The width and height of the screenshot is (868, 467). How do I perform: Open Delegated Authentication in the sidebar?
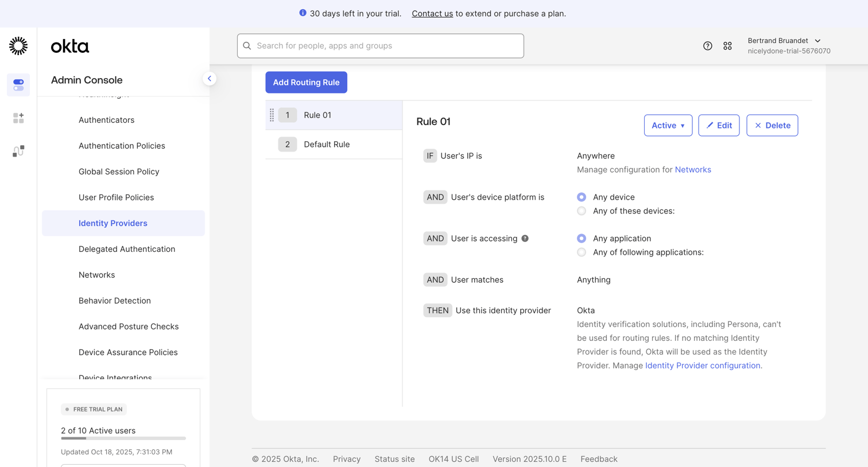click(x=123, y=249)
